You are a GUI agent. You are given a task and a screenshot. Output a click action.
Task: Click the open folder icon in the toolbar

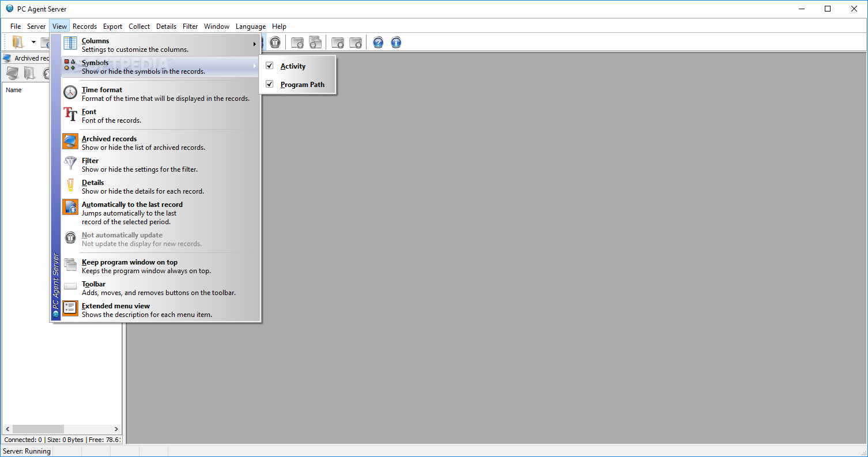pos(18,42)
